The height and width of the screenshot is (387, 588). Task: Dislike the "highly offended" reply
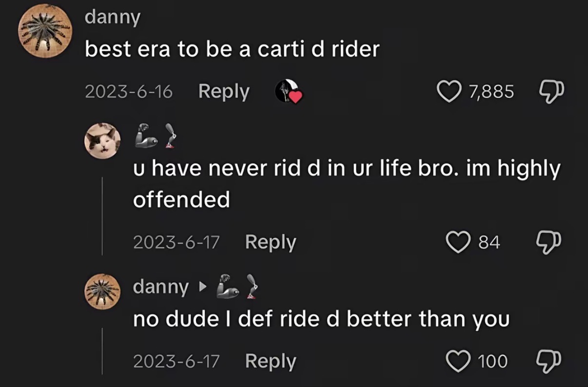coord(549,242)
